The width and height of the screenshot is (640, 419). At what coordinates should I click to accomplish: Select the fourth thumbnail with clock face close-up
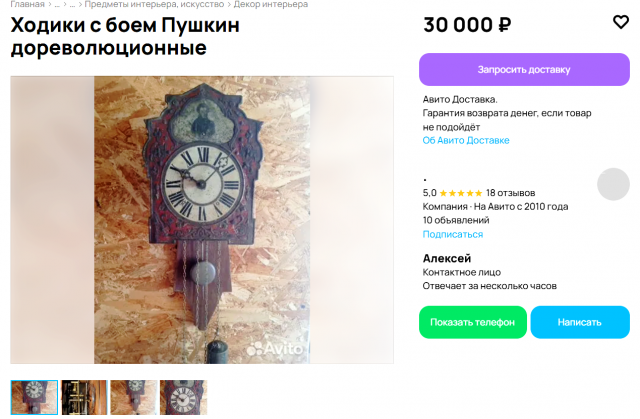(x=183, y=396)
